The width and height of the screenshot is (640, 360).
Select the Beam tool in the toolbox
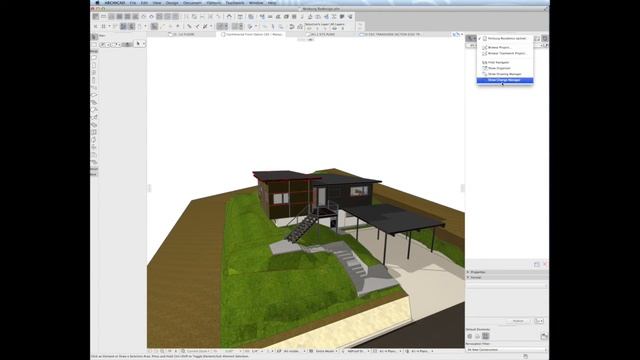(x=93, y=88)
